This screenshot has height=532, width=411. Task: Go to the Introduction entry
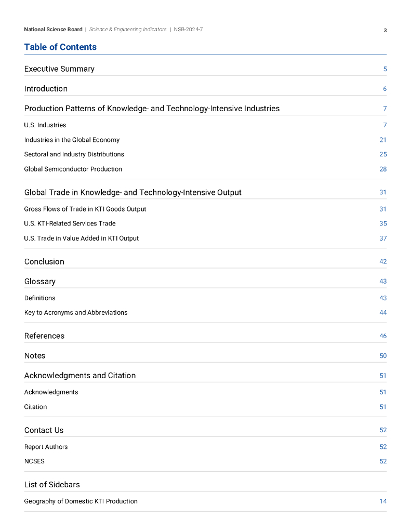46,89
